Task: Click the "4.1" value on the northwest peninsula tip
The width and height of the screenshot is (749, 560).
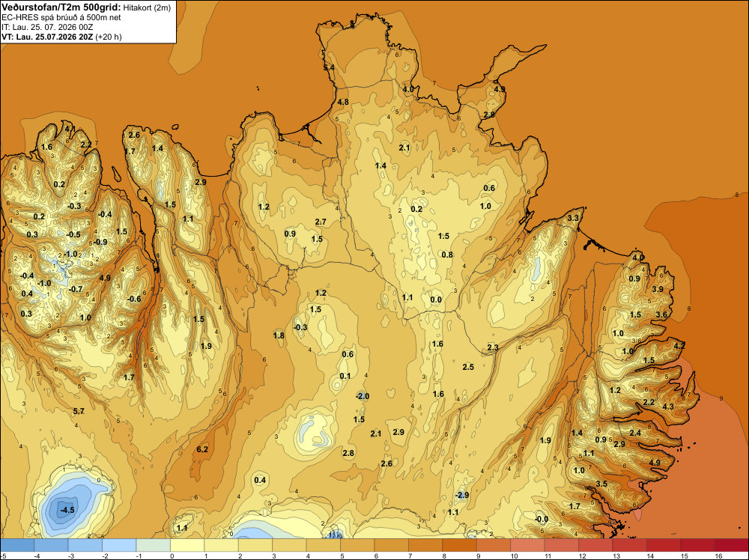Action: [x=70, y=129]
